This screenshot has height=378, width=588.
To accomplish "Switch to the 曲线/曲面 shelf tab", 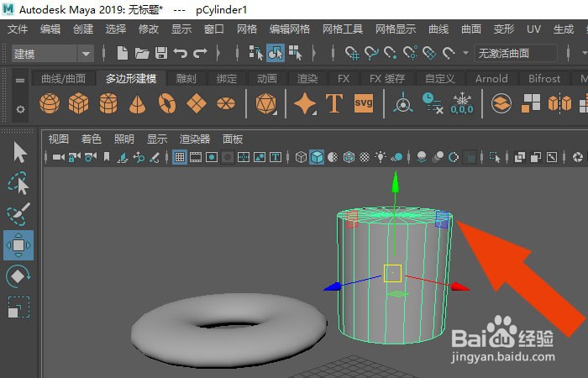I will pos(63,79).
